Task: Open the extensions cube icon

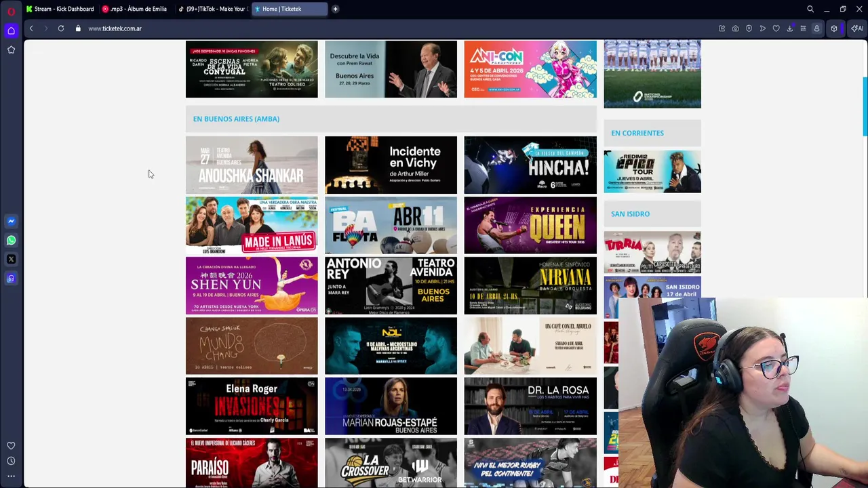Action: [x=834, y=28]
